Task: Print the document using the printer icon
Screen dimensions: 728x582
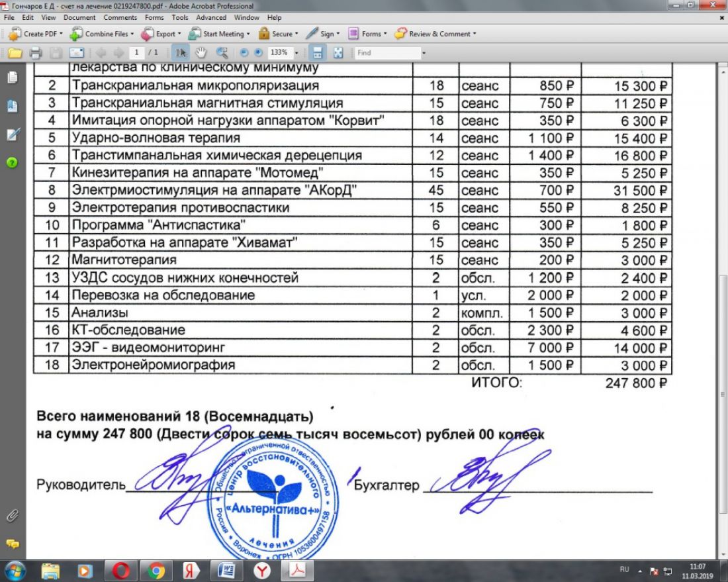Action: coord(36,53)
